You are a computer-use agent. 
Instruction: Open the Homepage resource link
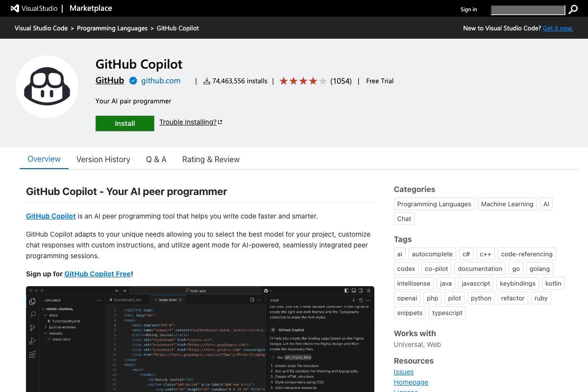pos(411,382)
